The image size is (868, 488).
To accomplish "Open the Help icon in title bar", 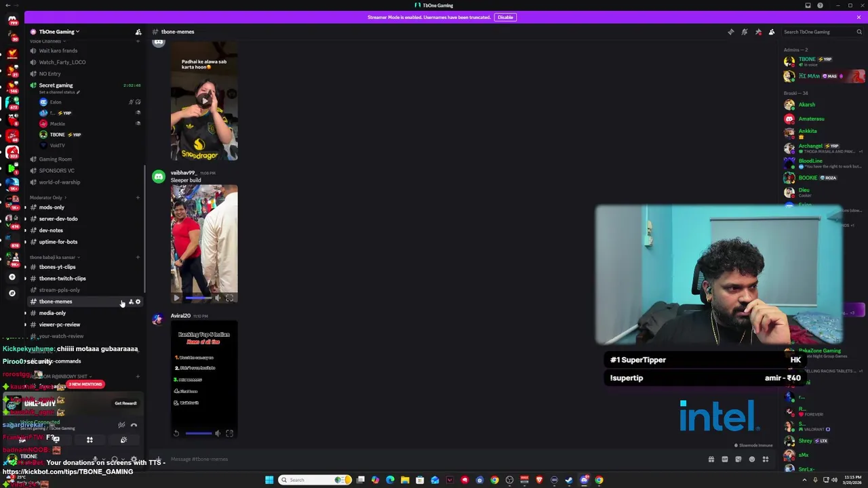I will coord(820,5).
